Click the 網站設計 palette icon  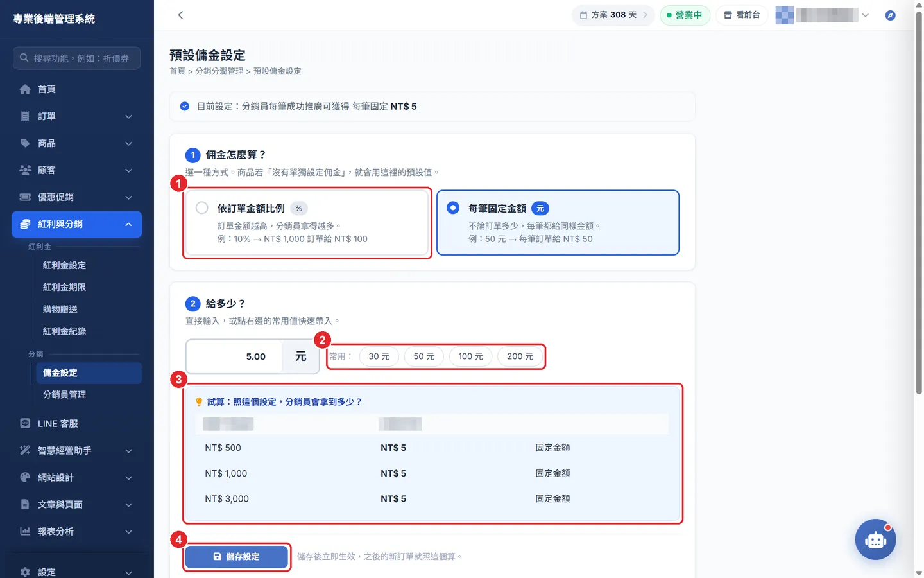pyautogui.click(x=25, y=477)
